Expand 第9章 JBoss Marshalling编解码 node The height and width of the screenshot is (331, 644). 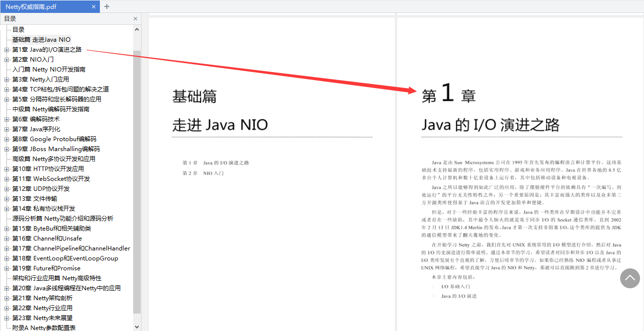click(x=6, y=149)
